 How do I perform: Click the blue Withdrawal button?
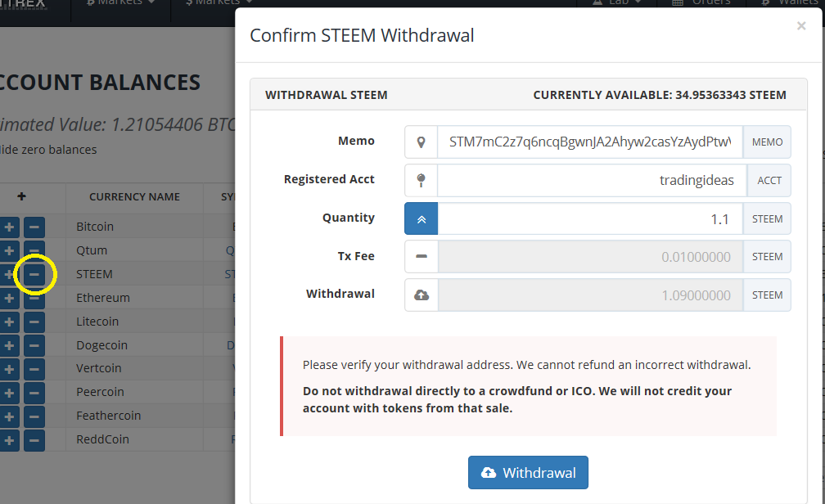[528, 472]
